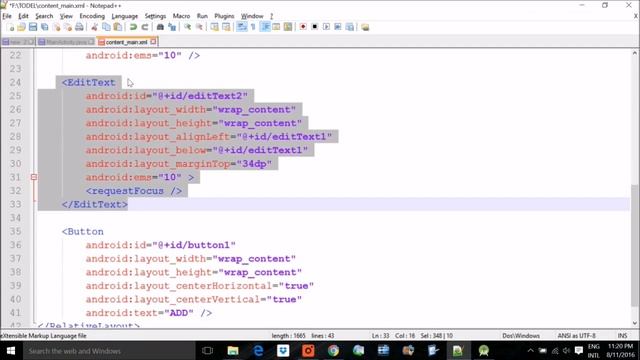The width and height of the screenshot is (640, 360).
Task: Click the ANSI as UTF-8 status field
Action: (x=576, y=336)
